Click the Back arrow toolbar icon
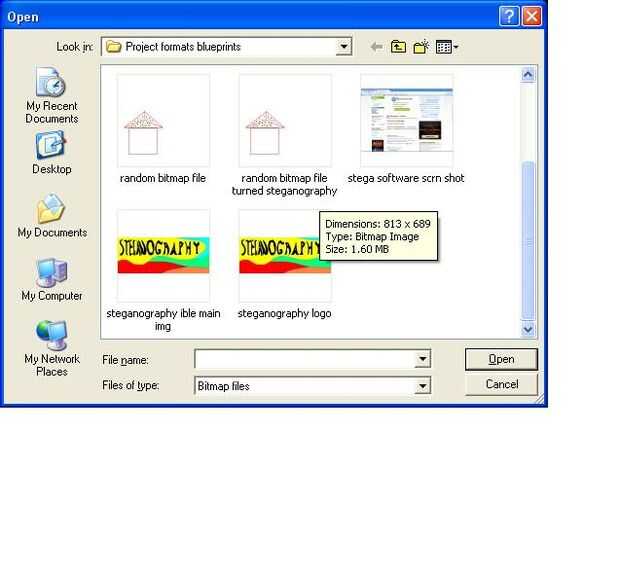The height and width of the screenshot is (575, 620). [376, 47]
